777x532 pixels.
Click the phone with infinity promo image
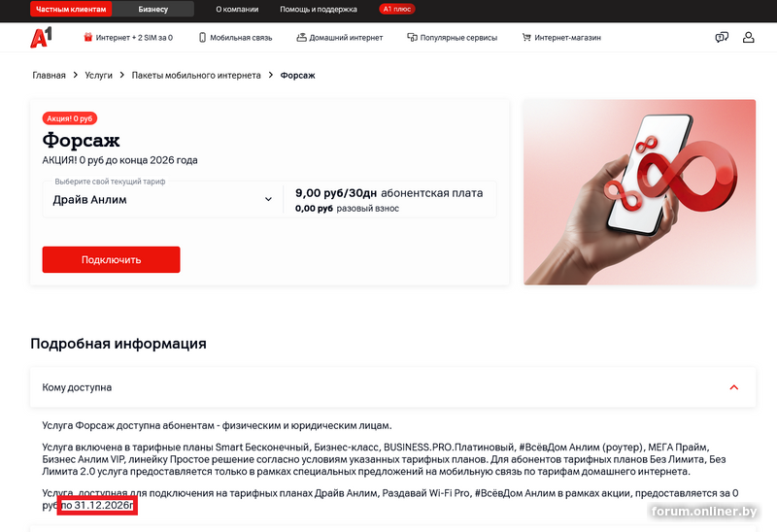point(639,192)
